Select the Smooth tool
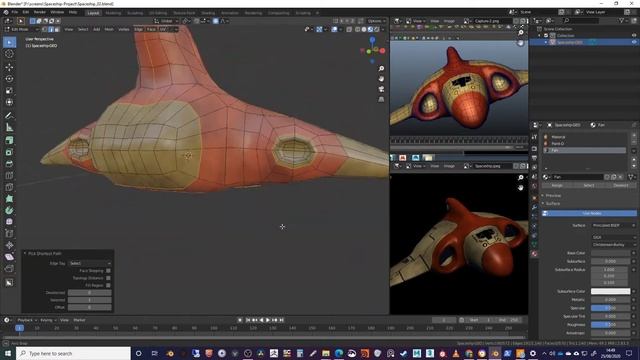Viewport: 640px width, 360px height. 9,222
